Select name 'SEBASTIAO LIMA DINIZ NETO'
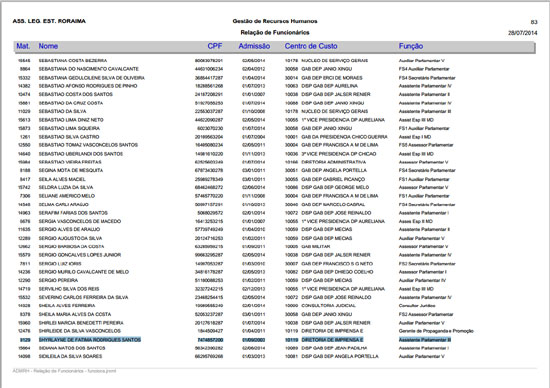 (x=71, y=120)
